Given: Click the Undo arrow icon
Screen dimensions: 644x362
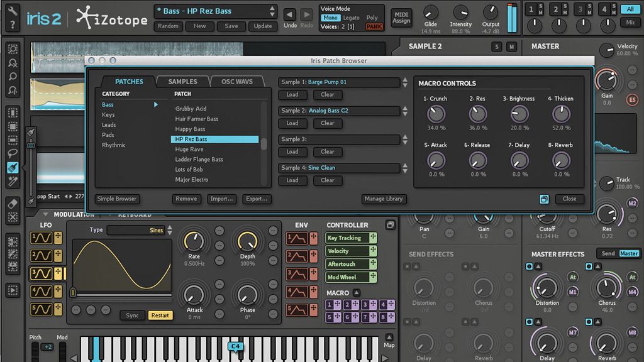Looking at the screenshot, I should pos(289,14).
